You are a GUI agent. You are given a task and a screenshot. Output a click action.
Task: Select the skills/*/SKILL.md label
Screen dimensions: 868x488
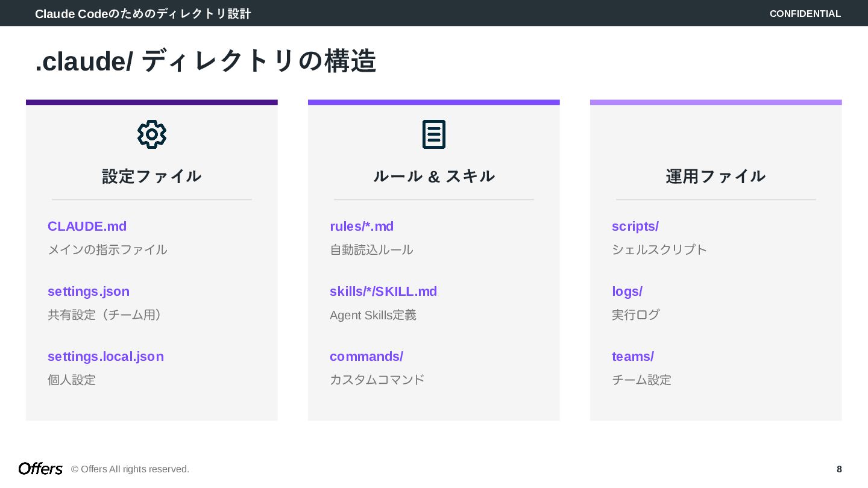[383, 292]
